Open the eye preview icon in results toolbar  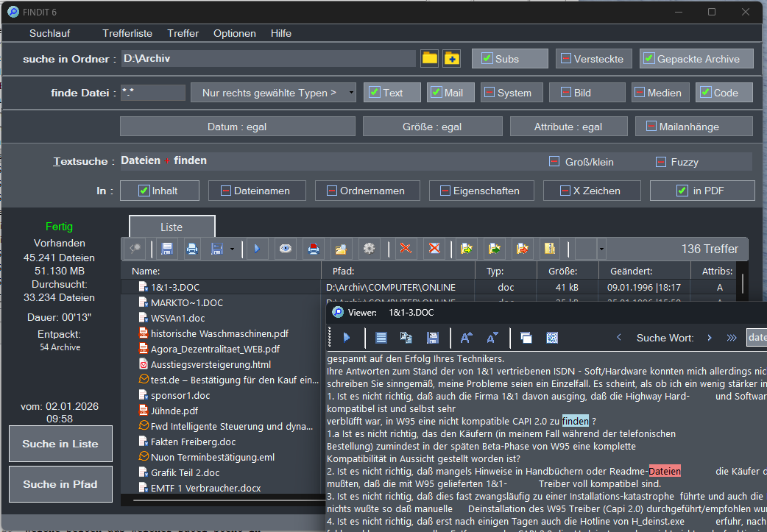[285, 249]
